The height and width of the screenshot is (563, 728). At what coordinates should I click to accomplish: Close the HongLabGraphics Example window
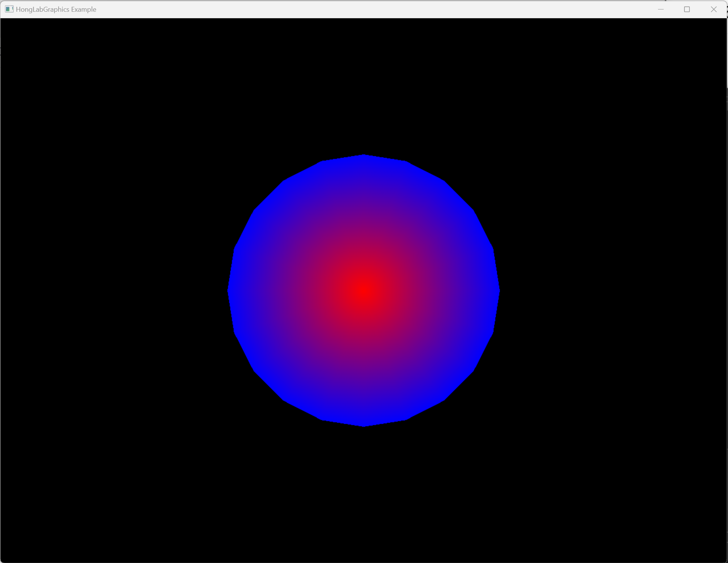(x=713, y=9)
